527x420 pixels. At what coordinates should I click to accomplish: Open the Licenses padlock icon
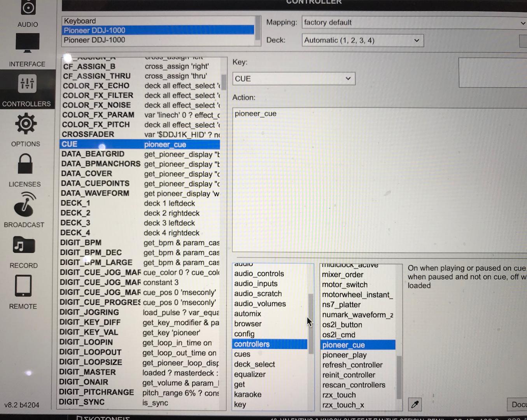[x=25, y=164]
